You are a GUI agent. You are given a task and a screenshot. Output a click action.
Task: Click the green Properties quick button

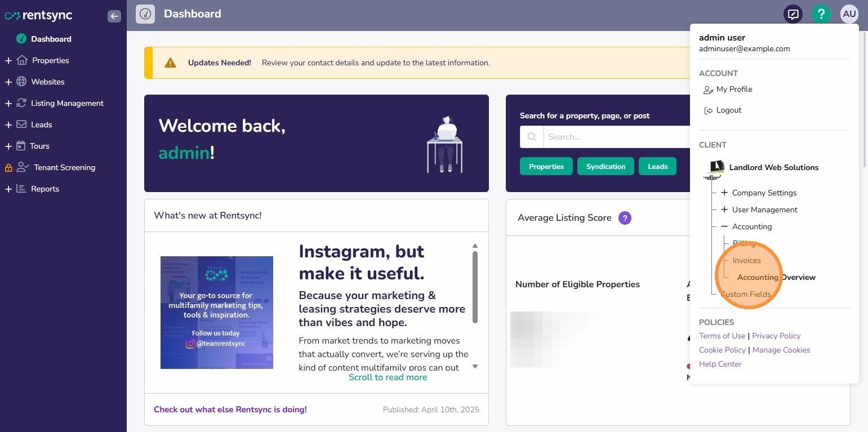coord(546,166)
